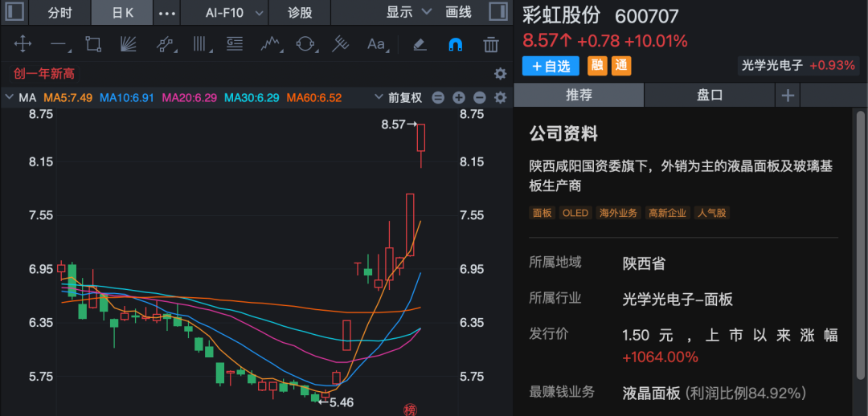This screenshot has height=416, width=868.
Task: Open settings gear beside 创一年新高
Action: click(500, 74)
